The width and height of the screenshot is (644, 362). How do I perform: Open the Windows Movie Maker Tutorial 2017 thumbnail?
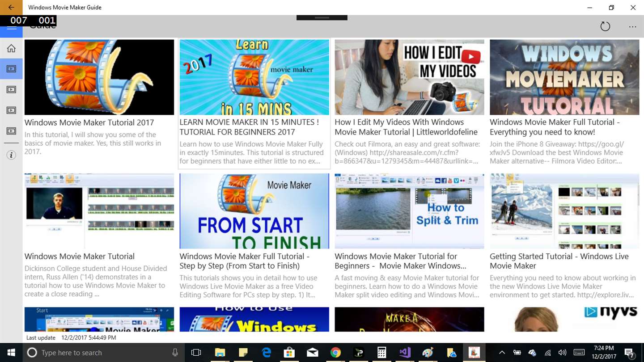click(x=99, y=77)
